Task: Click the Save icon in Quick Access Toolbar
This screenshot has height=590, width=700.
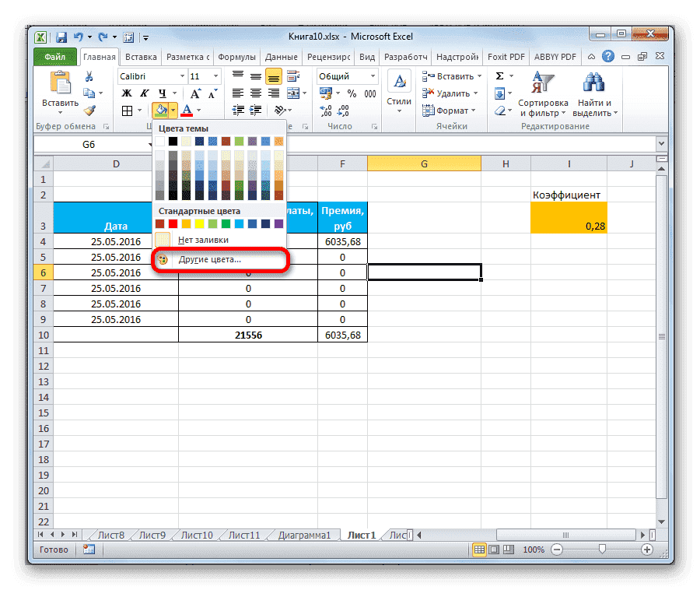Action: (x=61, y=37)
